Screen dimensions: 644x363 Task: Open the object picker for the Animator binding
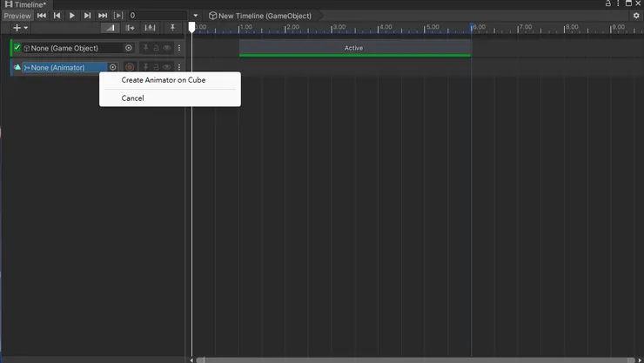point(112,67)
